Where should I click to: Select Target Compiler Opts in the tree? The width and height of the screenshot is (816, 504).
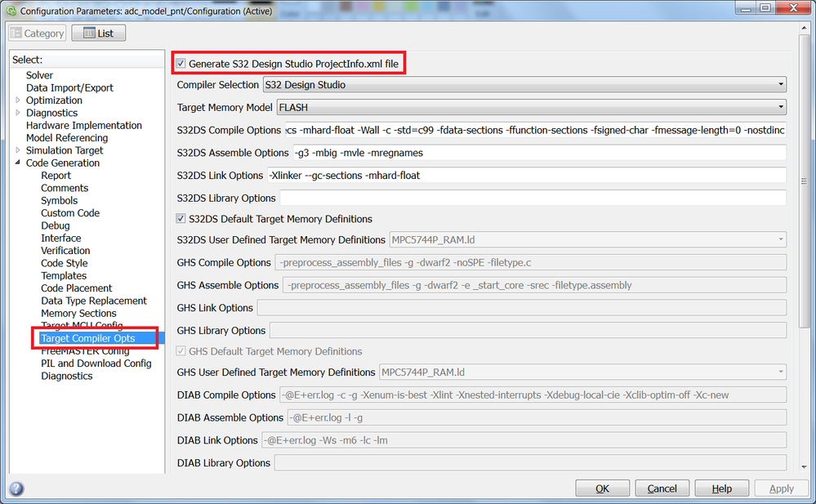[x=88, y=338]
